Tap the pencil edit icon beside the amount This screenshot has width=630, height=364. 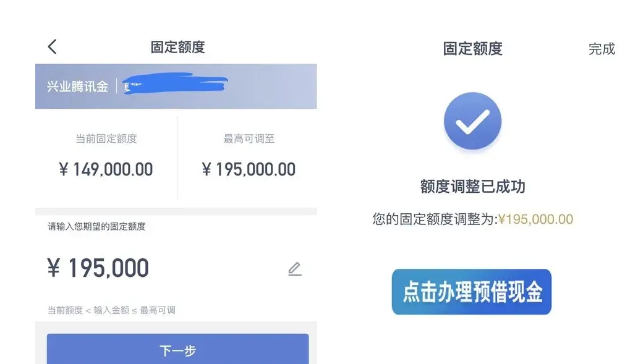[x=294, y=269]
